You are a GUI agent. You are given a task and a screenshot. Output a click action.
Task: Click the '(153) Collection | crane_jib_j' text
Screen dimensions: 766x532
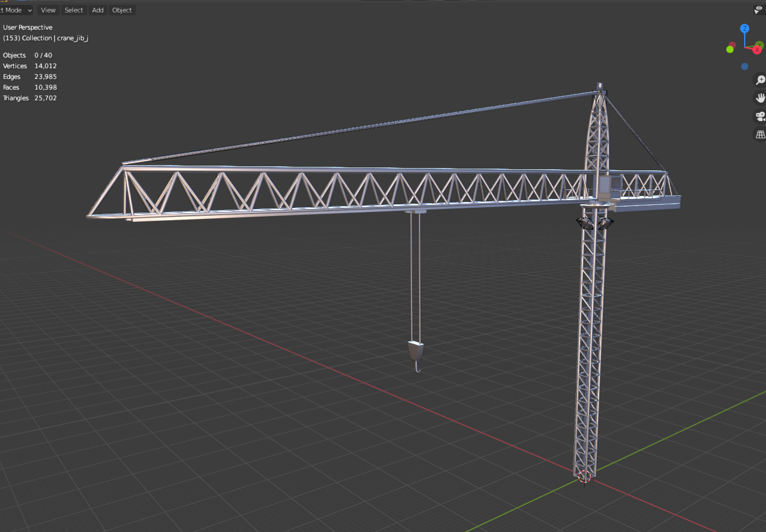click(x=46, y=38)
